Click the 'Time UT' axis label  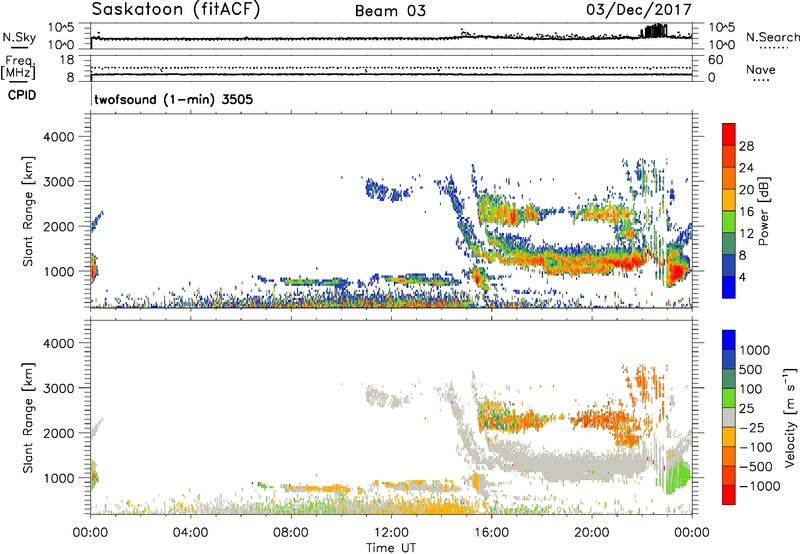[x=391, y=548]
